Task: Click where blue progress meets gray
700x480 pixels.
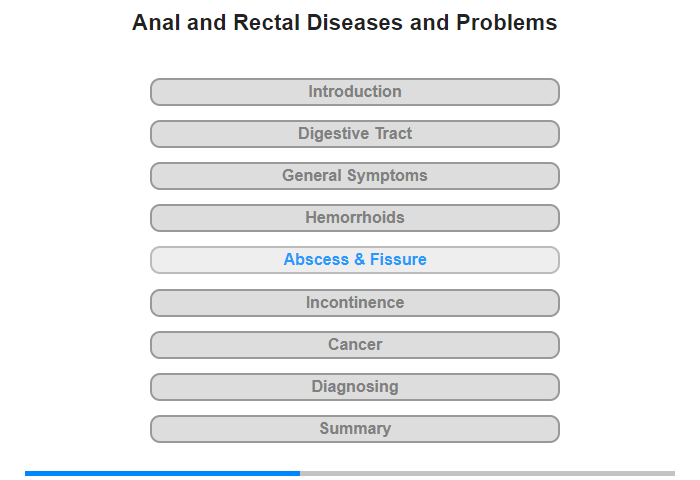Action: point(300,473)
